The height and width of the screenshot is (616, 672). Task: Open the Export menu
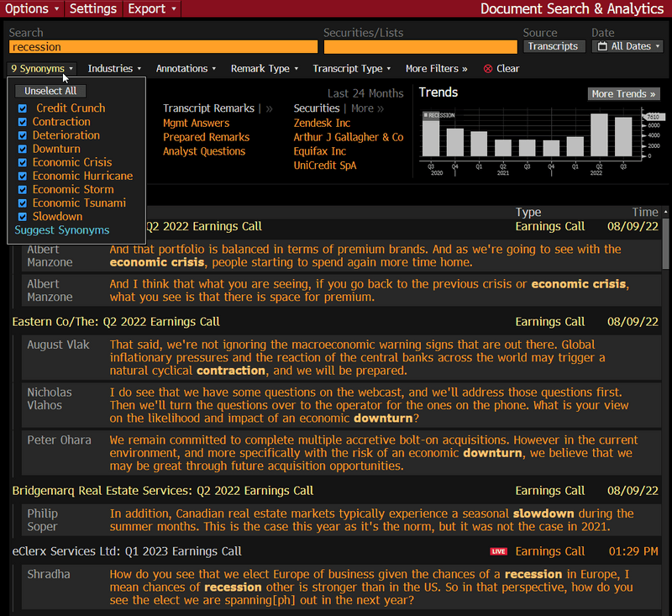pyautogui.click(x=152, y=8)
